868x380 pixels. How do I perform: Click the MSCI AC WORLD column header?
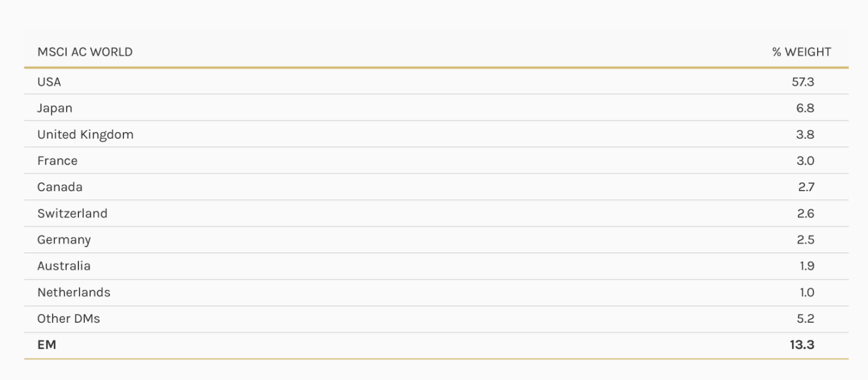click(85, 52)
